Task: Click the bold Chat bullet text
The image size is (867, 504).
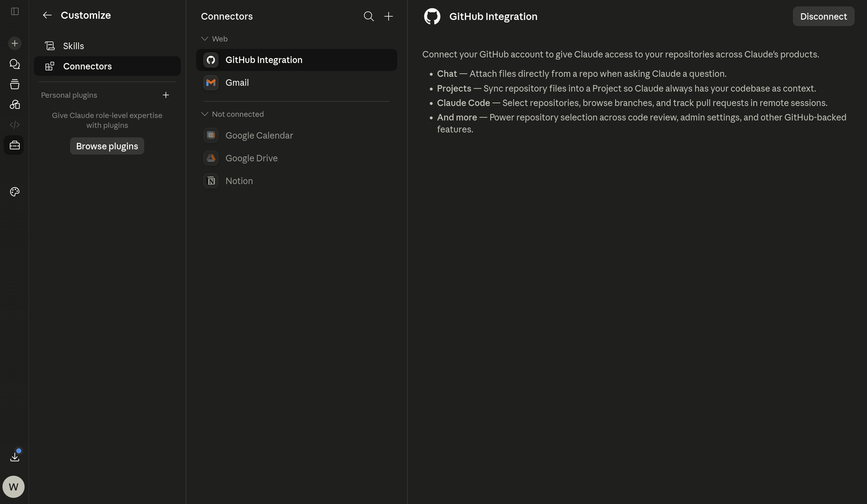Action: (447, 73)
